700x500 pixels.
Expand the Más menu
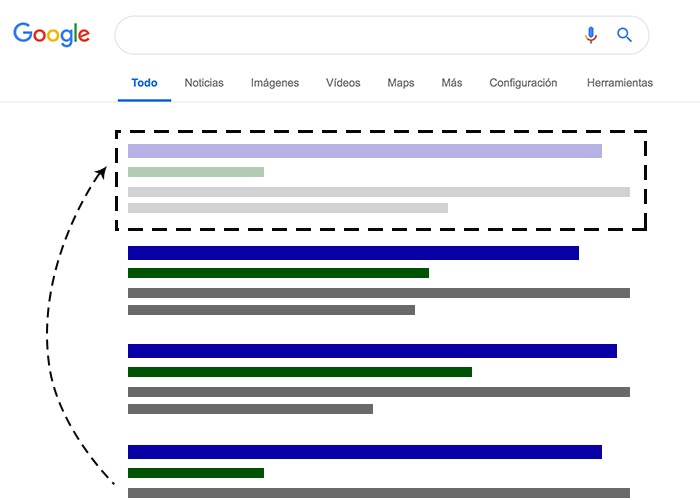pos(452,83)
